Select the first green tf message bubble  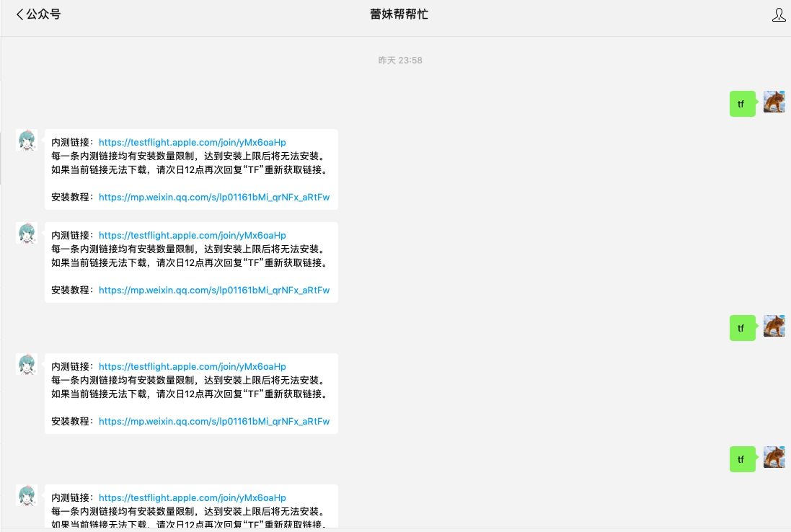742,104
